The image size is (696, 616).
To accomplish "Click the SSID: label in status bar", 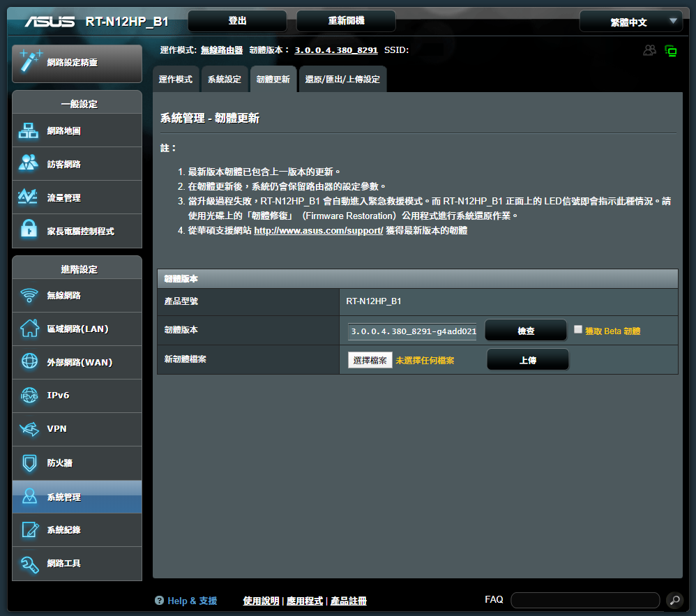I will [x=396, y=50].
